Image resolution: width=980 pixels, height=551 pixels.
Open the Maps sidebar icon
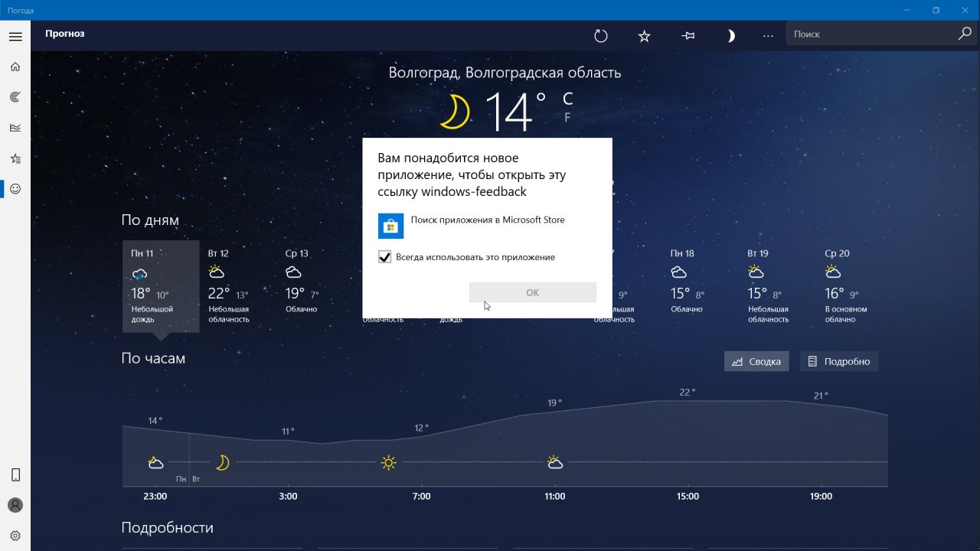(15, 97)
